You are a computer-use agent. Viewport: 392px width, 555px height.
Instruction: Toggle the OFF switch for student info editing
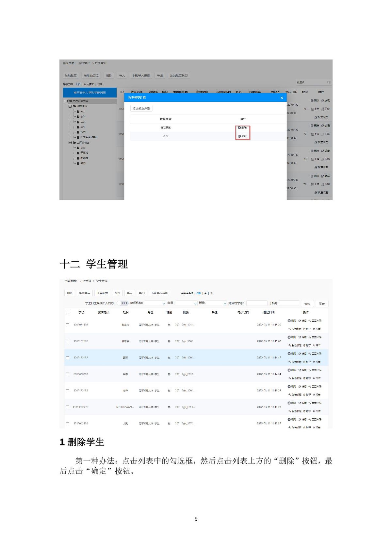123,303
